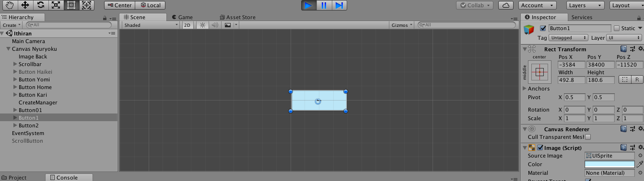The width and height of the screenshot is (644, 181).
Task: Toggle Local coordinate mode button
Action: (151, 5)
